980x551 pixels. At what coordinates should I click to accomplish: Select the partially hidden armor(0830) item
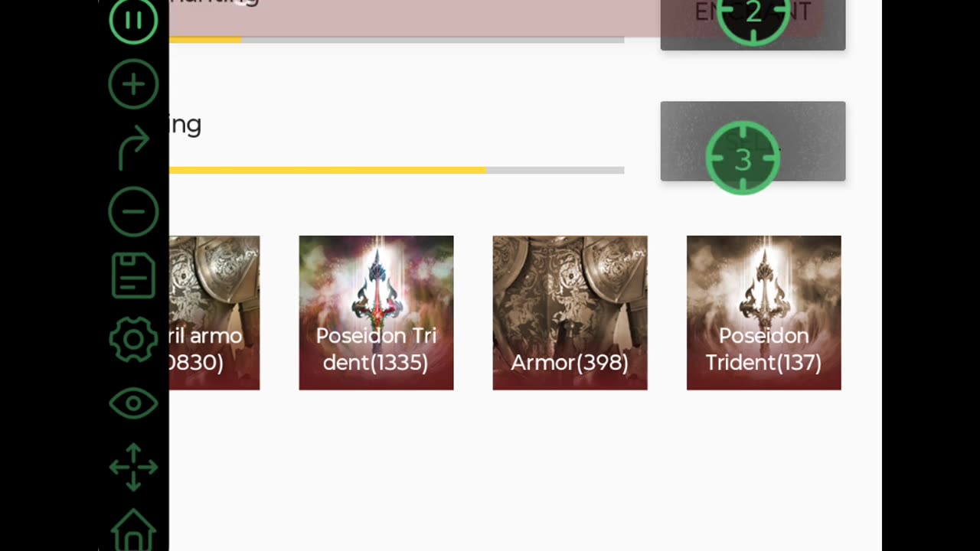(214, 313)
